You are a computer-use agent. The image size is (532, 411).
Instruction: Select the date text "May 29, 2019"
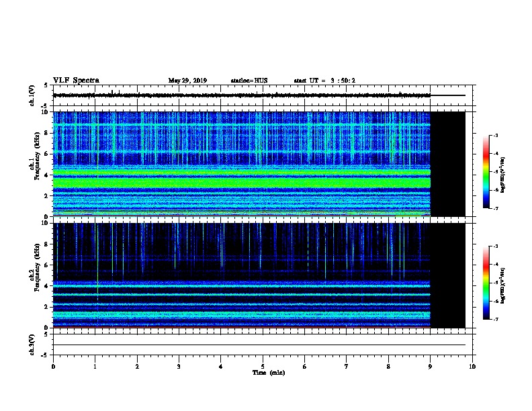187,81
